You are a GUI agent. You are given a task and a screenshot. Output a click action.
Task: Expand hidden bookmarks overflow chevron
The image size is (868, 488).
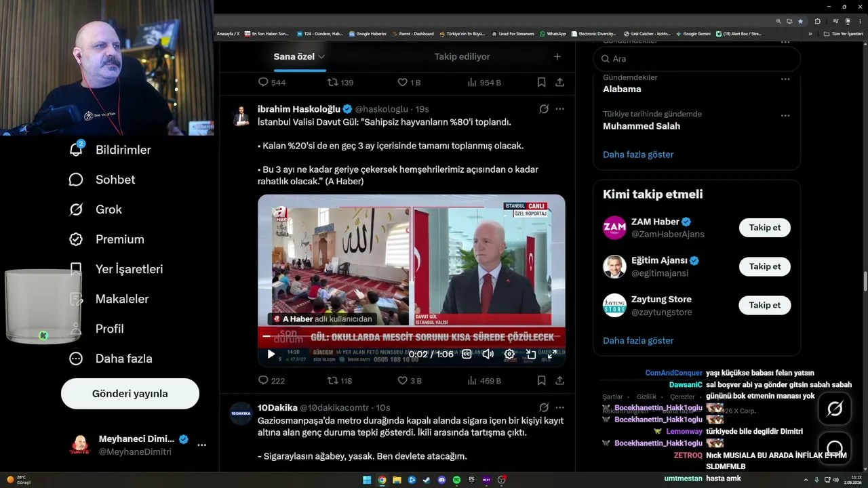[810, 34]
